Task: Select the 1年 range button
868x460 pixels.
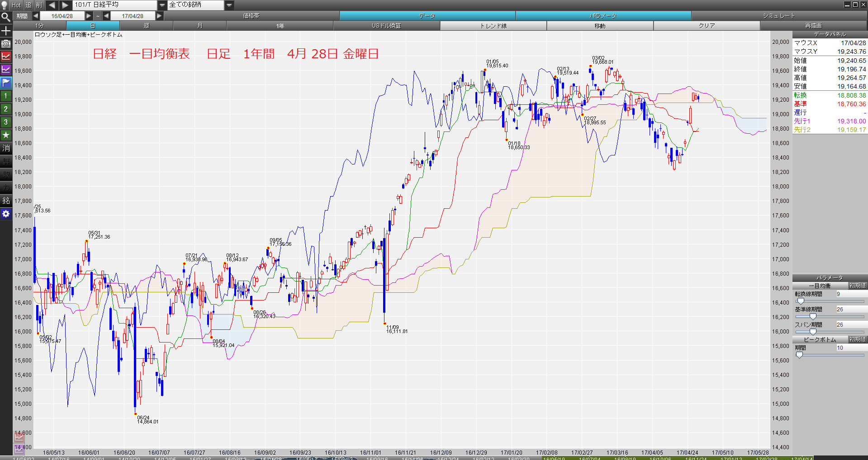Action: (280, 26)
